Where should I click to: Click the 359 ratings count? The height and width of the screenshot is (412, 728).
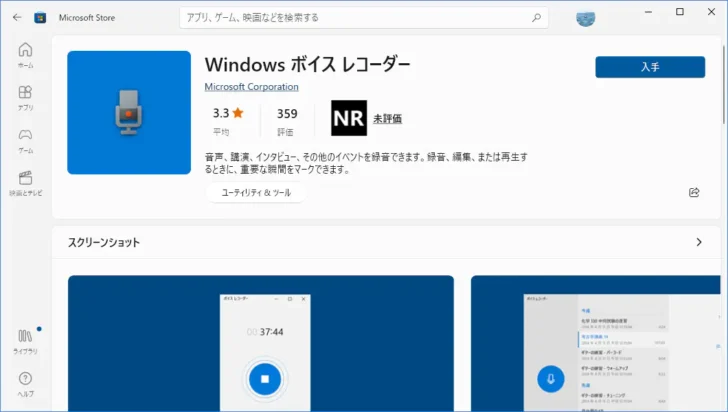pos(287,114)
